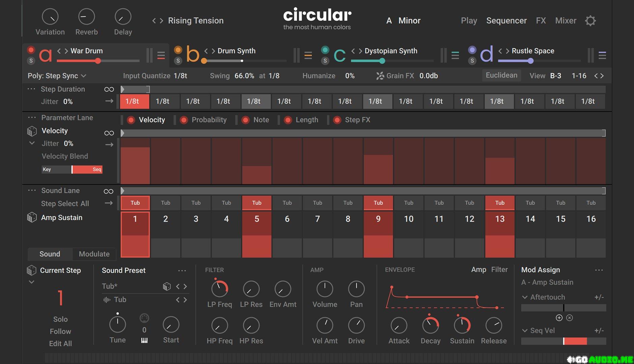Image resolution: width=634 pixels, height=364 pixels.
Task: Toggle layer c teal power dot
Action: point(325,50)
